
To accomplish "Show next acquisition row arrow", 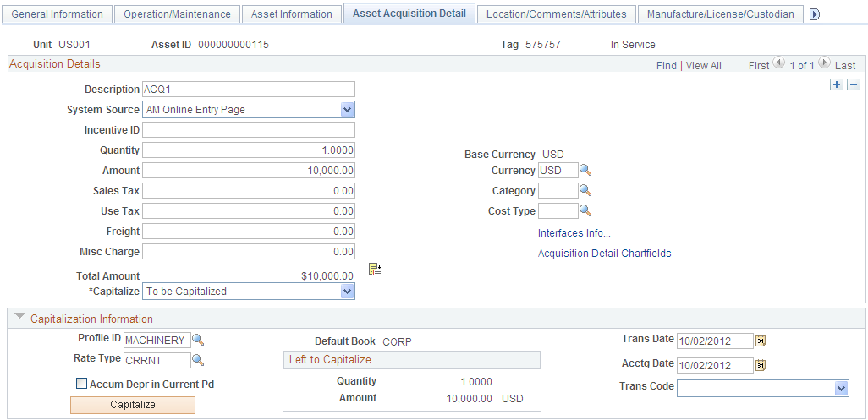I will tap(824, 63).
